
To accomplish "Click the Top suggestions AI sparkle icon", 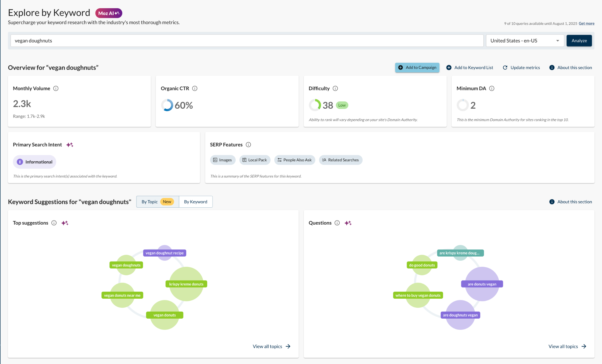I will [x=65, y=223].
